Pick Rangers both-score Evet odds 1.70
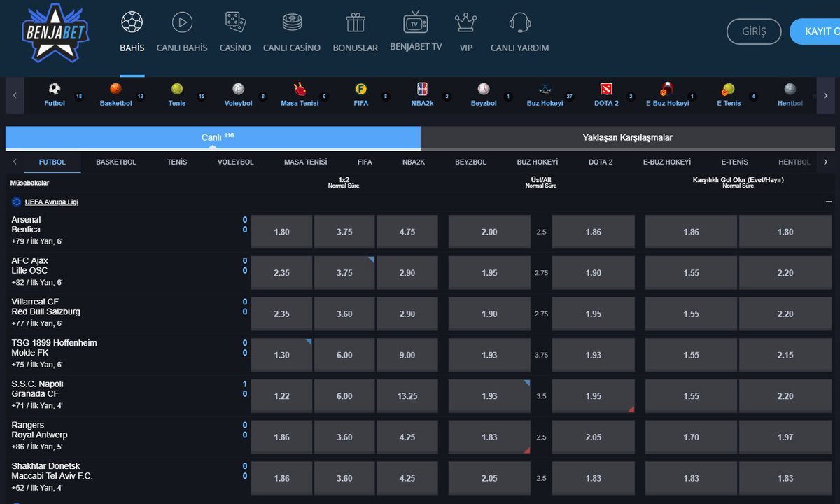The height and width of the screenshot is (504, 840). pos(691,437)
